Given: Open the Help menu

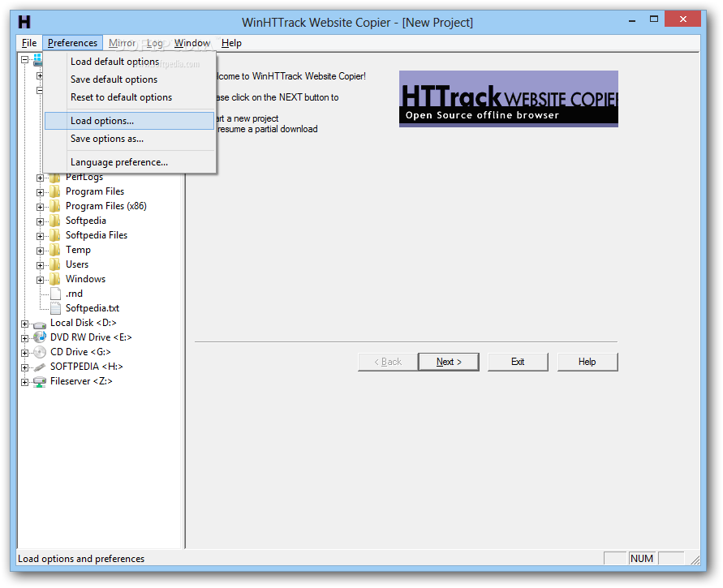Looking at the screenshot, I should 231,43.
